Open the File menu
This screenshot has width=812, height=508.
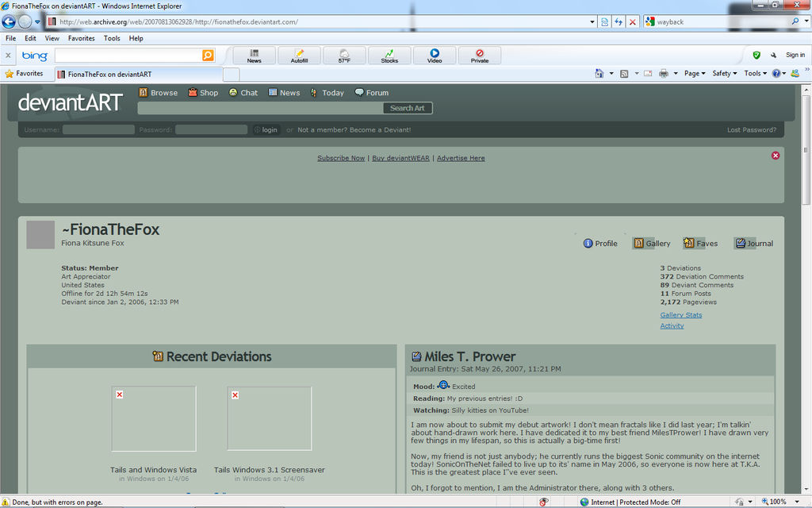point(11,38)
